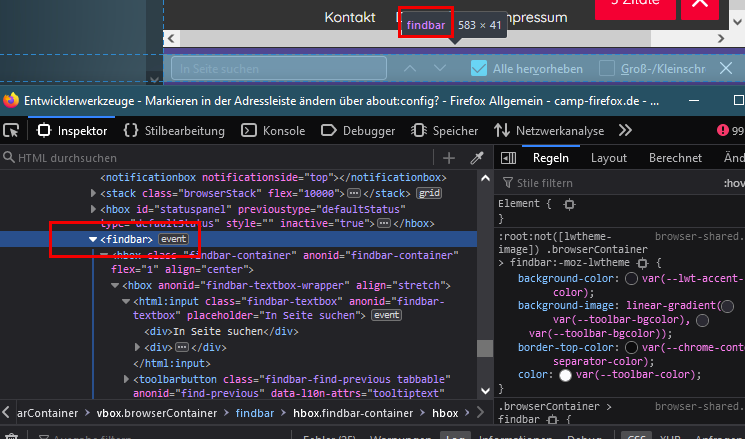The width and height of the screenshot is (745, 439).
Task: Expand the toolbarbutton find-previous node
Action: coord(126,379)
